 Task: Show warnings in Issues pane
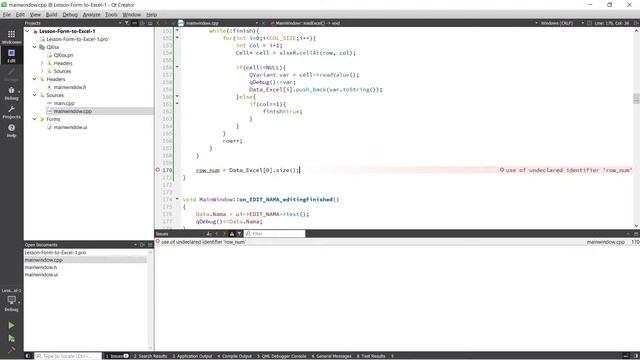point(232,234)
